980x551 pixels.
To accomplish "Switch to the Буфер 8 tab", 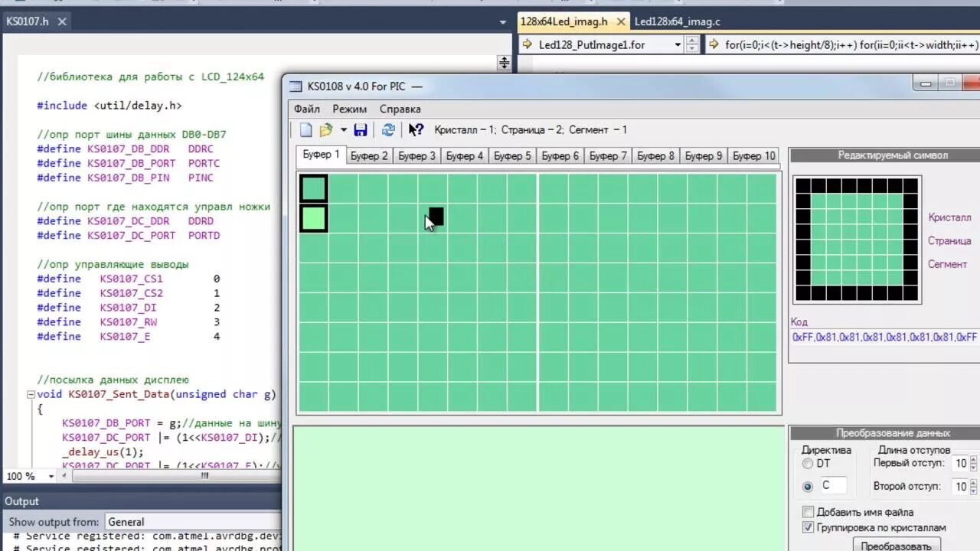I will (x=656, y=156).
